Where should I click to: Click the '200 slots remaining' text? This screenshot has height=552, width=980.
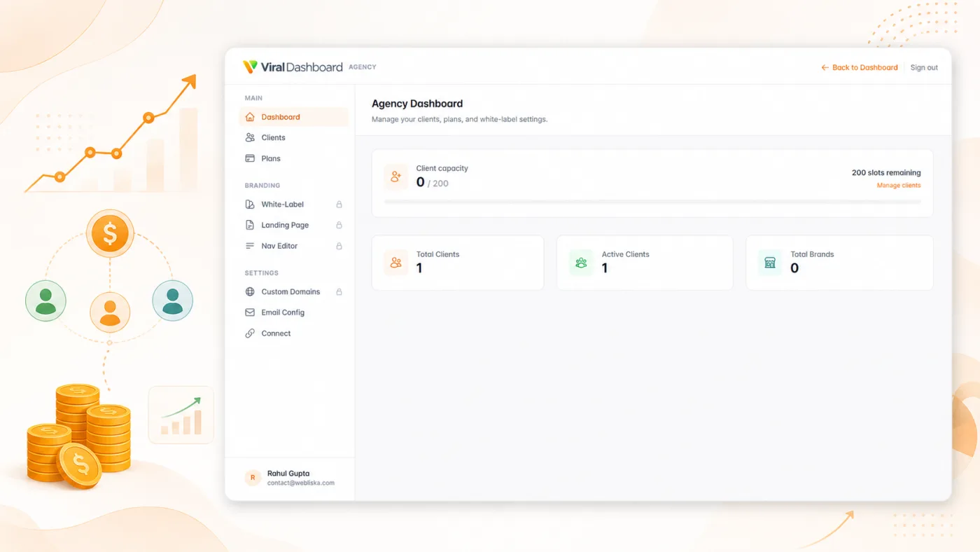[x=886, y=172]
